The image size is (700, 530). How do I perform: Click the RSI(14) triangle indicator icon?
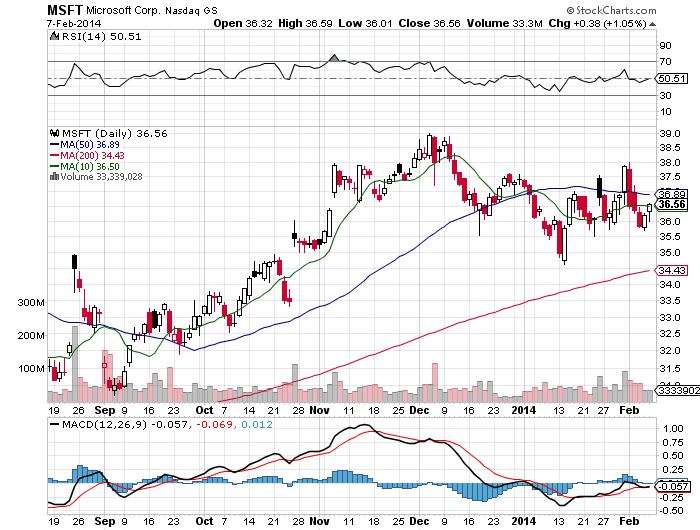[x=54, y=36]
